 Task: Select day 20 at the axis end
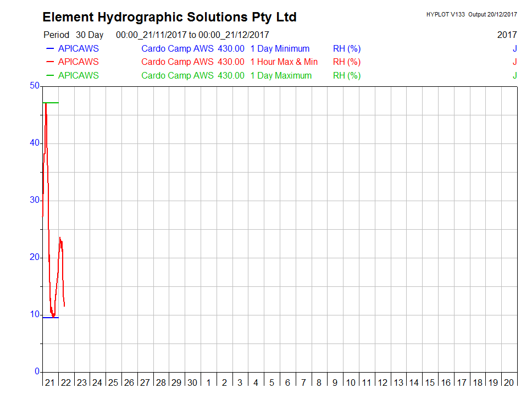pyautogui.click(x=509, y=383)
